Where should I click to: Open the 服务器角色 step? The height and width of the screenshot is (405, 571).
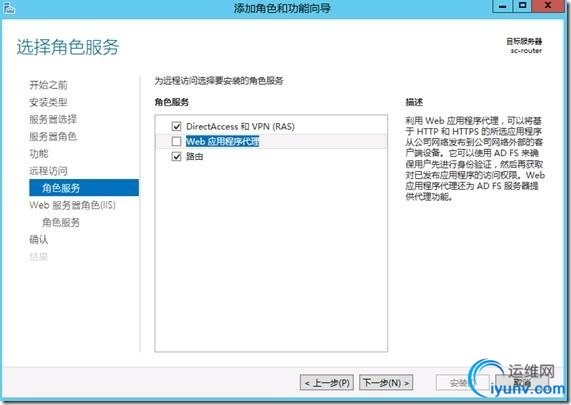pos(53,136)
